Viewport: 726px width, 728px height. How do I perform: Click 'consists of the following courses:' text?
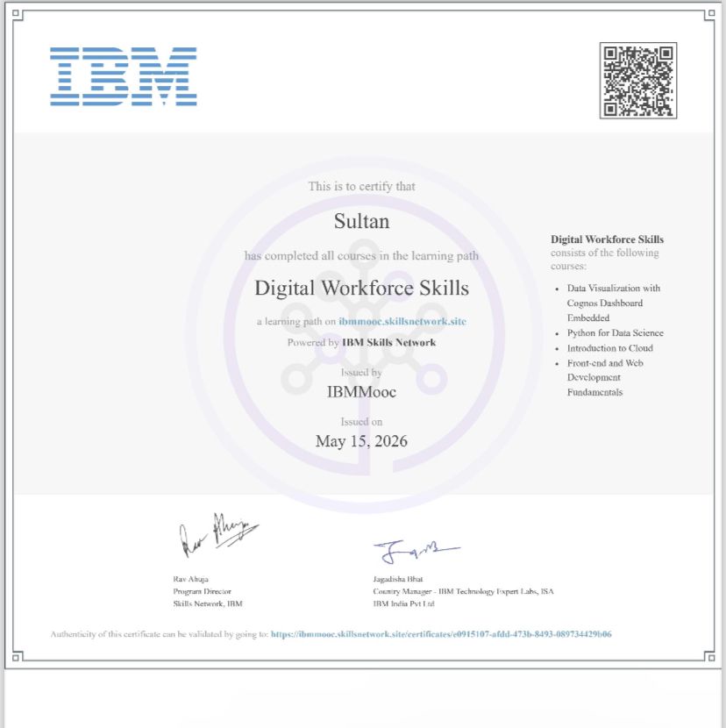point(604,259)
